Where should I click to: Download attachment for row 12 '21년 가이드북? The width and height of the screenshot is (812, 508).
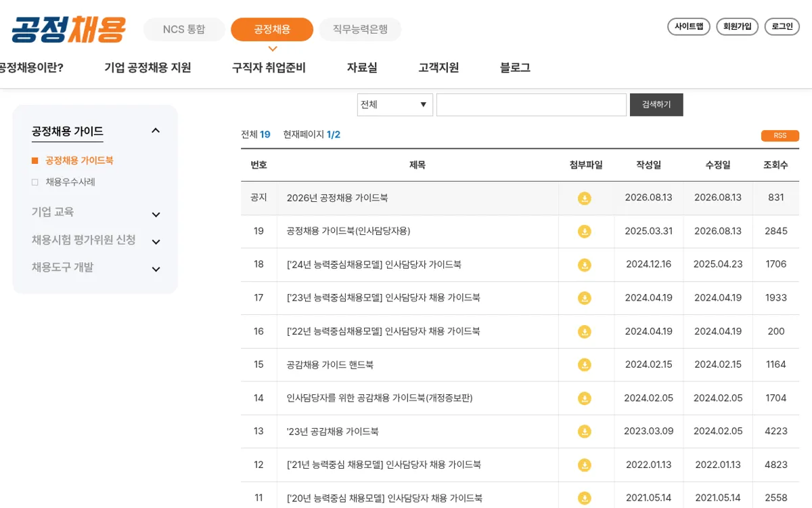[585, 465]
